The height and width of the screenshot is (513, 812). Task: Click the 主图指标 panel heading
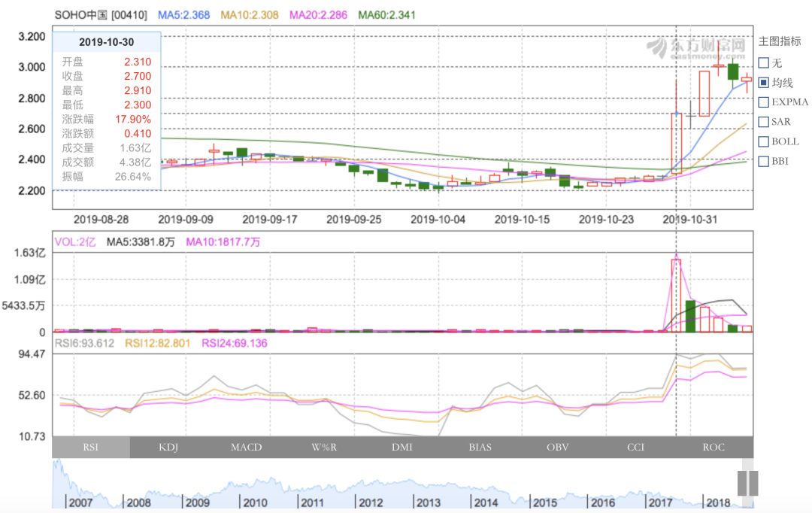[780, 41]
